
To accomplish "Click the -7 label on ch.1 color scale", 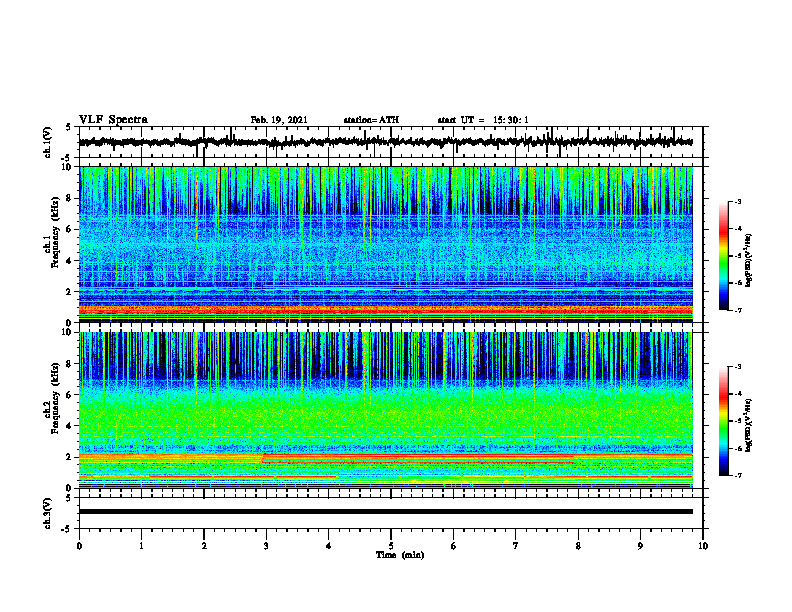I will tap(737, 310).
